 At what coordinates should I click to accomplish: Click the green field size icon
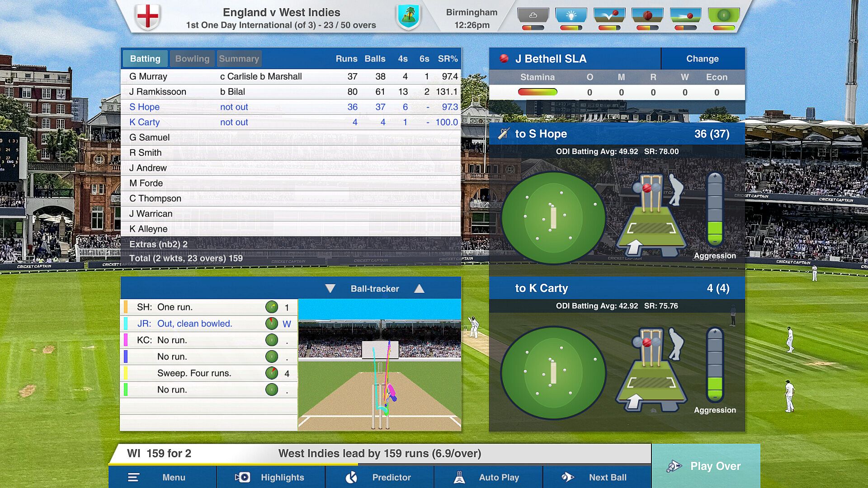click(x=723, y=15)
